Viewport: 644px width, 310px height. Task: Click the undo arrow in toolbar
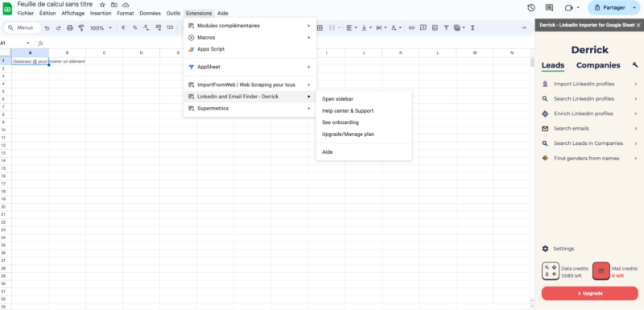(47, 28)
